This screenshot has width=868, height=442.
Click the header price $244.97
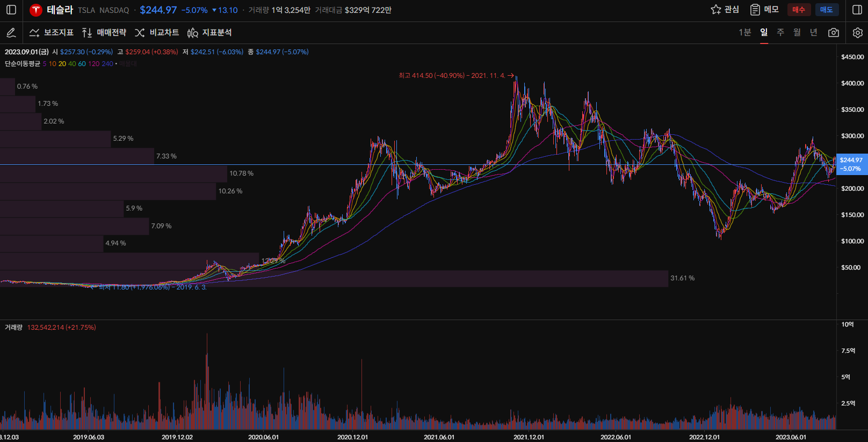point(158,10)
